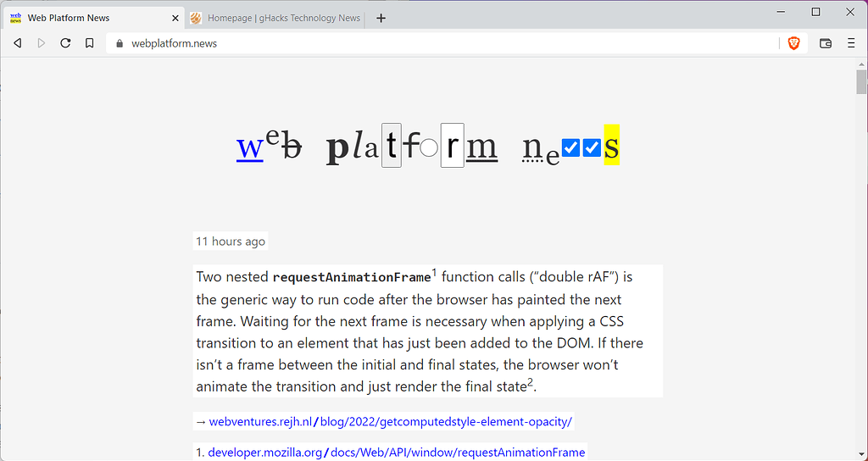Click the gHacks tab favicon
Image resolution: width=868 pixels, height=461 pixels.
point(196,19)
